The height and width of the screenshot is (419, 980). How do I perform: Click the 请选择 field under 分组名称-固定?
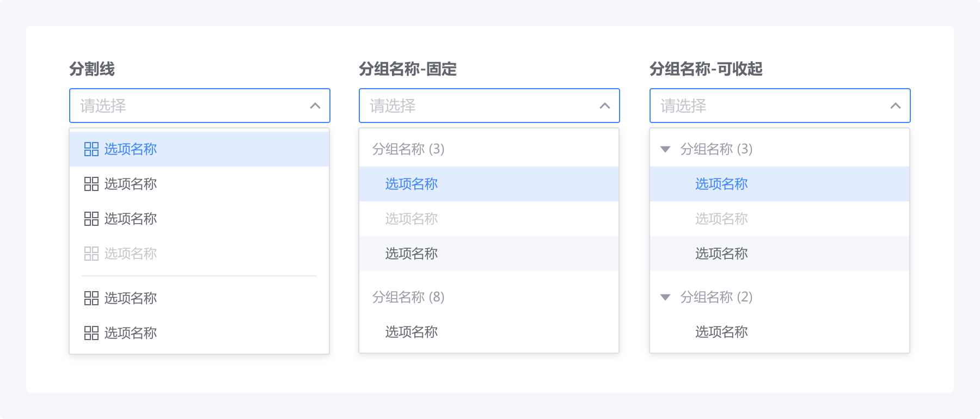tap(489, 106)
